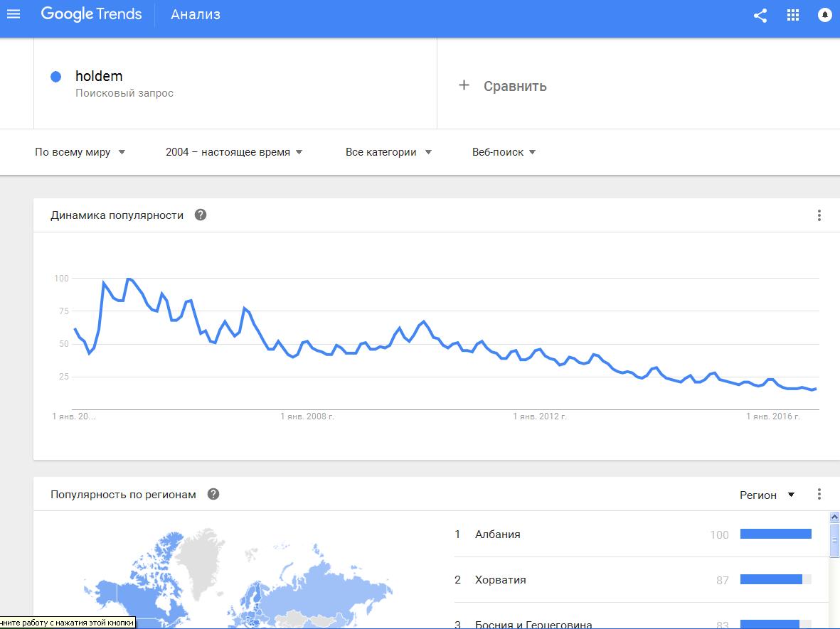Image resolution: width=840 pixels, height=629 pixels.
Task: Open three-dot menu of popularity chart
Action: 819,215
